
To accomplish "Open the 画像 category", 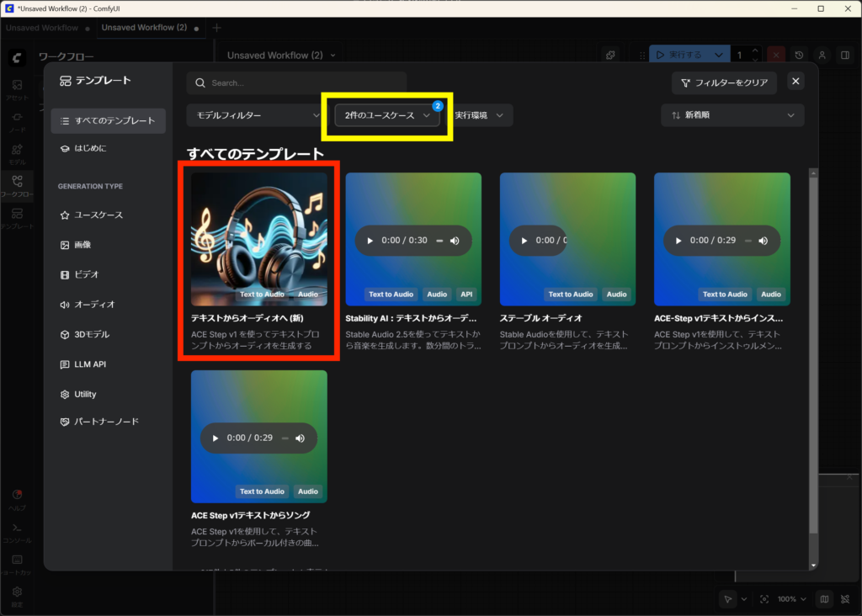I will (82, 245).
